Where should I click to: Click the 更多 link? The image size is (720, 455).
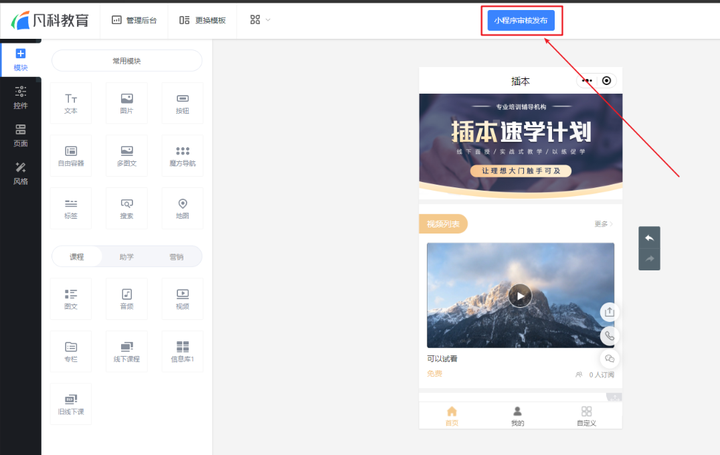click(603, 224)
